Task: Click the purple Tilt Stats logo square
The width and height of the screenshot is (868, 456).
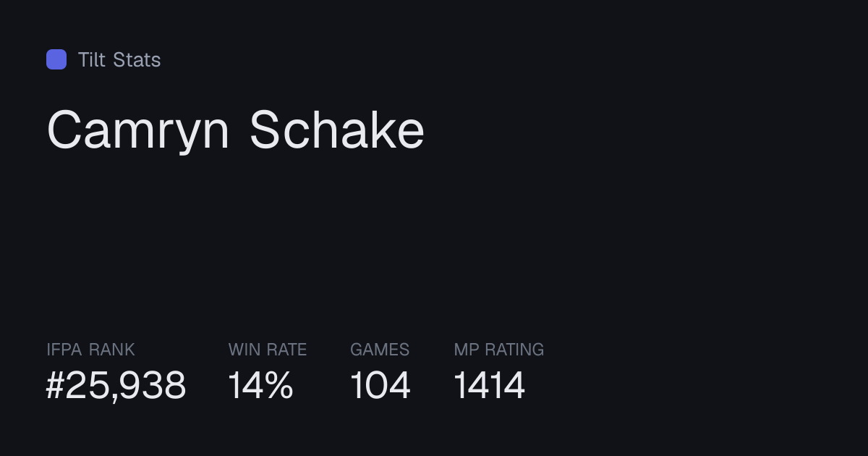Action: pyautogui.click(x=56, y=59)
